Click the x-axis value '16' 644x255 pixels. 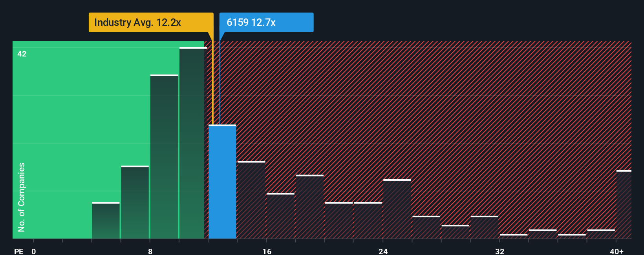click(267, 251)
